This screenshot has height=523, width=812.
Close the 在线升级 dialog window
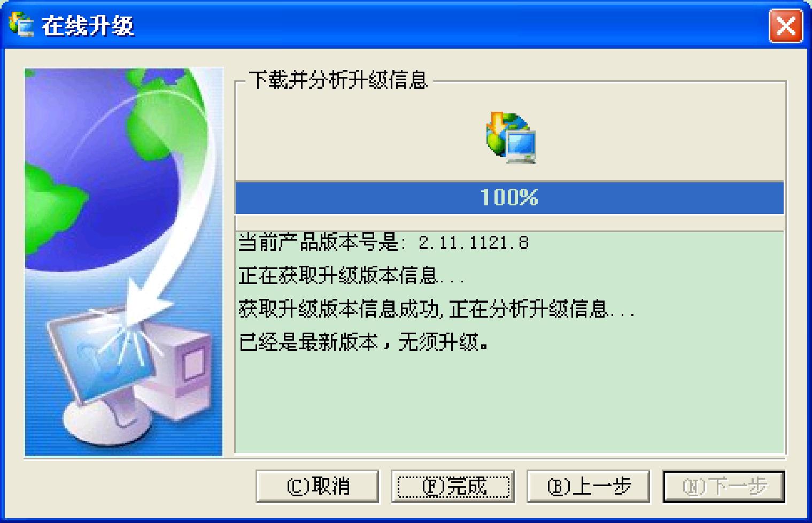coord(785,25)
